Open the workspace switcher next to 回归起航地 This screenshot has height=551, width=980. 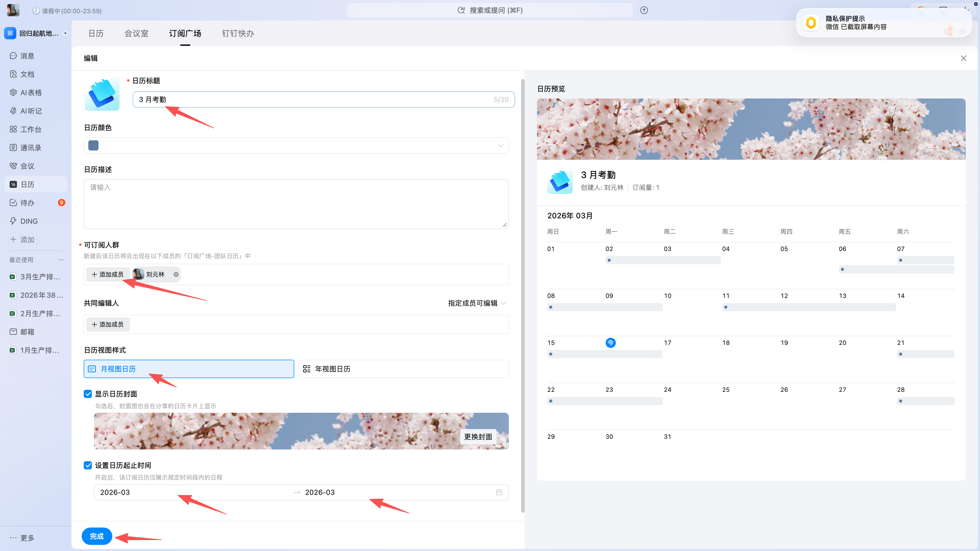65,33
